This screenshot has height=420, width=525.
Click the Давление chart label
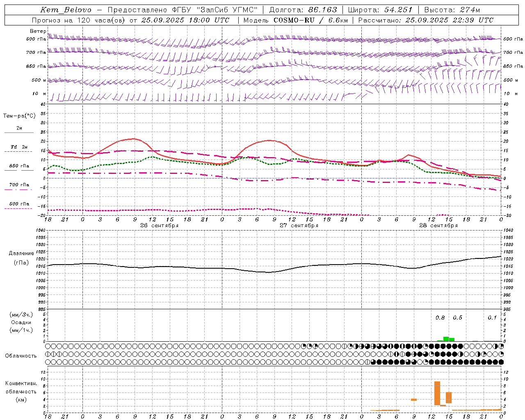pos(21,253)
